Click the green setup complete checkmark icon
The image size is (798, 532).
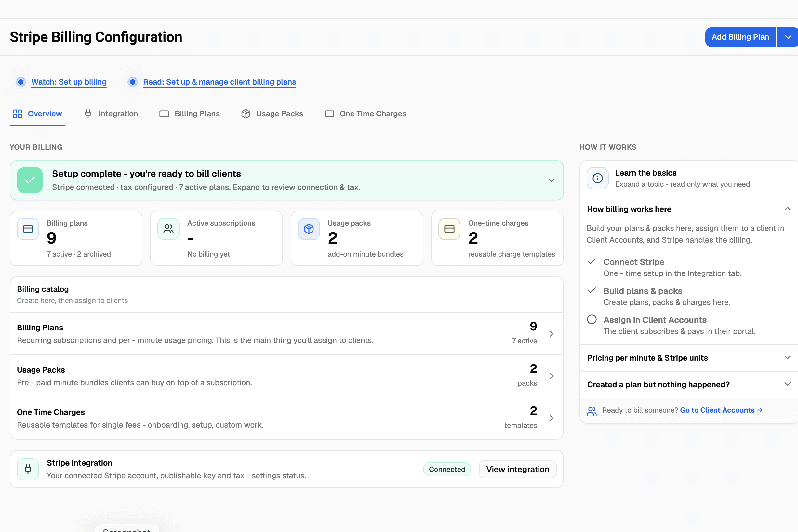tap(30, 180)
